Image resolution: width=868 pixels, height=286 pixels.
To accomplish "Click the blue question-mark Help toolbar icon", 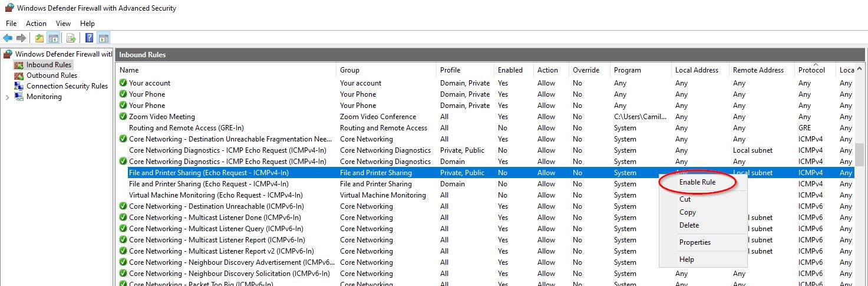I will point(90,38).
